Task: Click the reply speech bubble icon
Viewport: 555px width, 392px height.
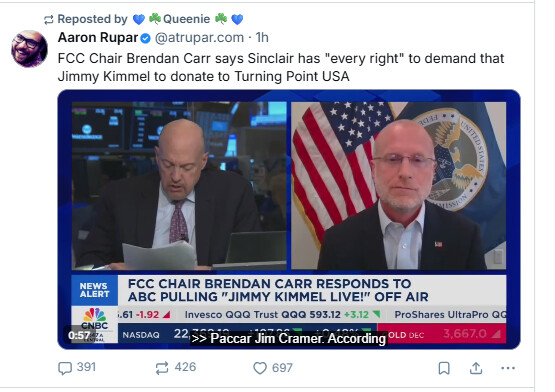Action: tap(65, 368)
